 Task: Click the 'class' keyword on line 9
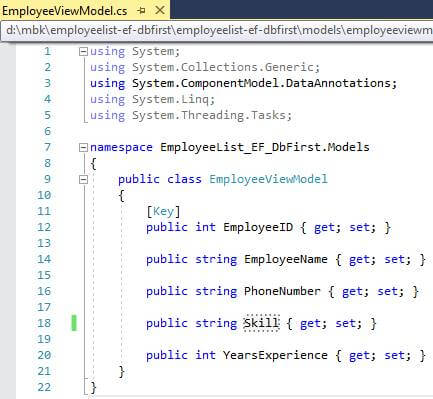[184, 179]
